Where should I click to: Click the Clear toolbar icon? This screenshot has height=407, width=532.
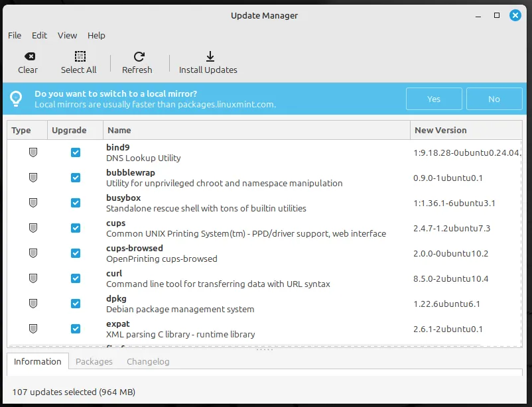pos(28,57)
